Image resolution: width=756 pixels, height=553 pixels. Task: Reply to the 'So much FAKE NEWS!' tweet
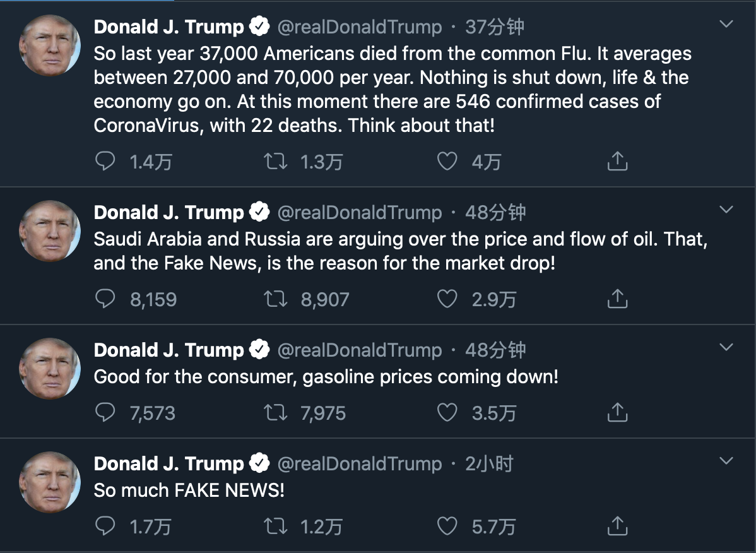[105, 526]
